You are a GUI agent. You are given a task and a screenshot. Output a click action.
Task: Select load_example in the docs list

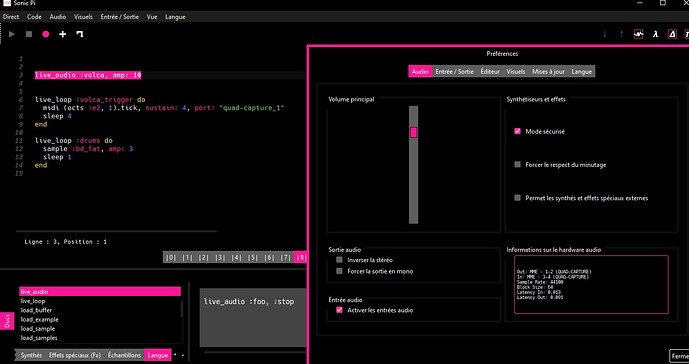[100, 320]
